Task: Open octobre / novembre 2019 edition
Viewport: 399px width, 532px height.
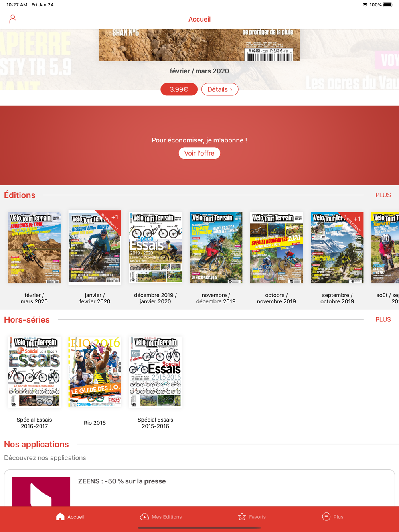Action: click(277, 247)
